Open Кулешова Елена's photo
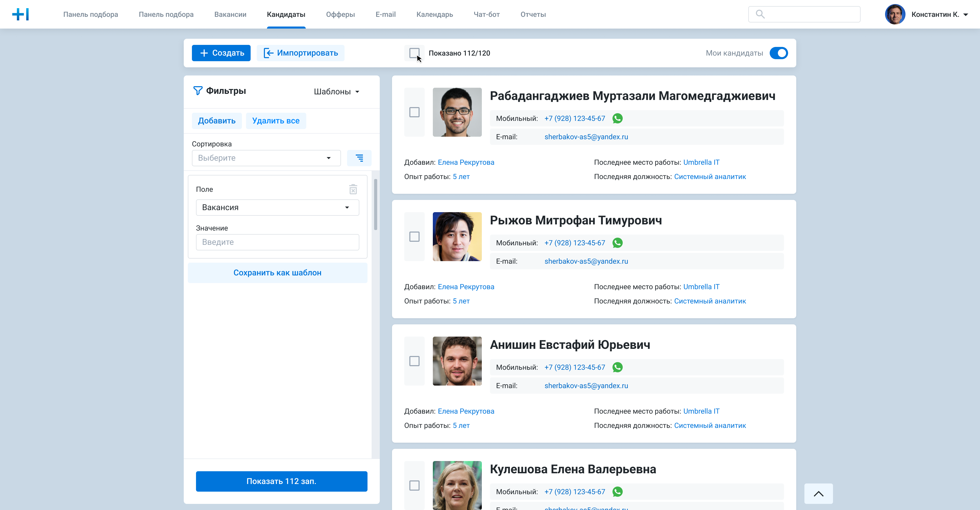 pyautogui.click(x=457, y=485)
